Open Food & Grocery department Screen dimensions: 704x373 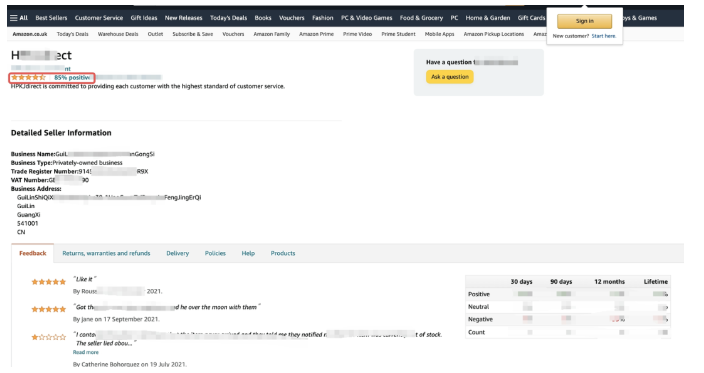pyautogui.click(x=421, y=18)
